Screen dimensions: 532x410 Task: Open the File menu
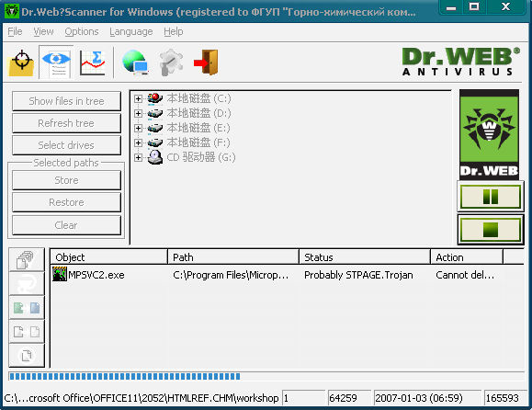[x=15, y=31]
